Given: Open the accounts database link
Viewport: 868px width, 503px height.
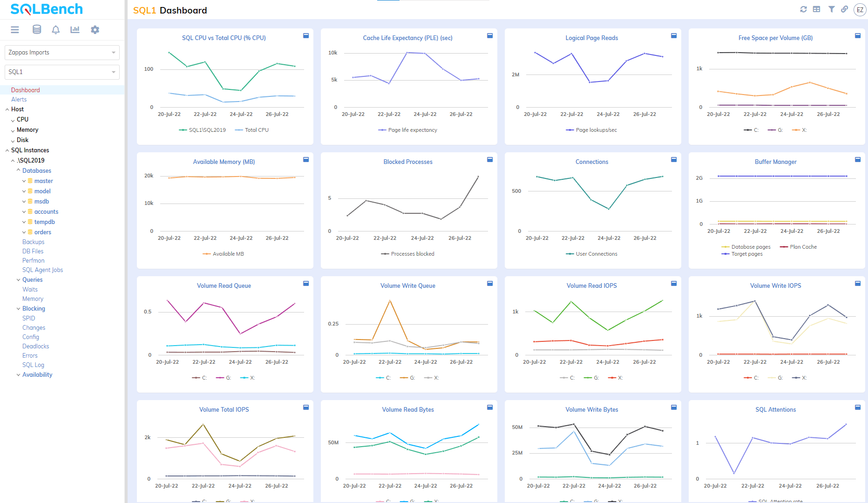Looking at the screenshot, I should [x=46, y=211].
